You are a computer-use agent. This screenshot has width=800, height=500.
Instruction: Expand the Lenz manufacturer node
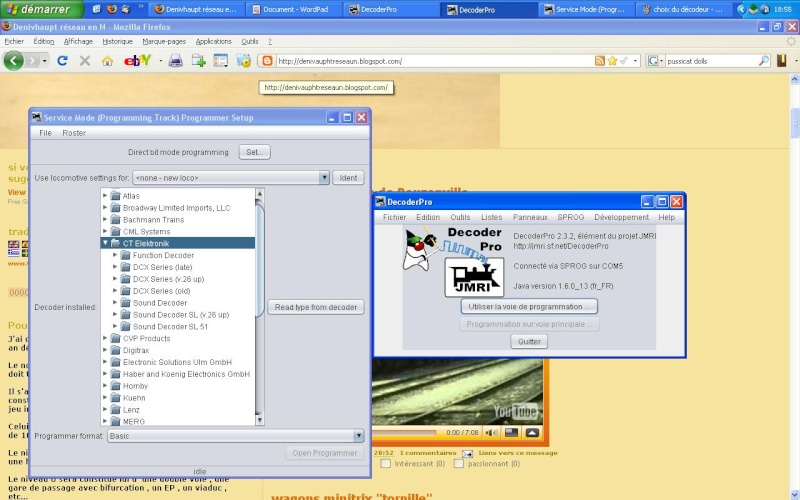tap(105, 409)
